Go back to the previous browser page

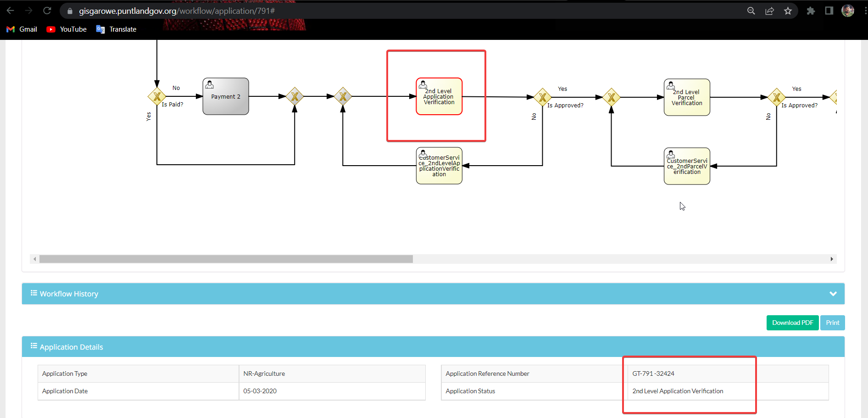tap(10, 11)
